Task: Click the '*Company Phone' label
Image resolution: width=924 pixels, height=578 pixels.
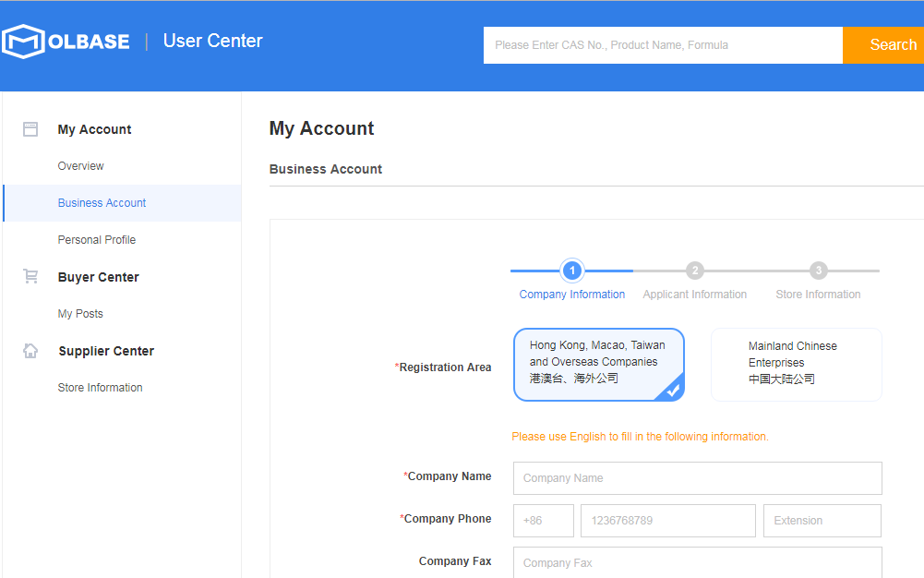Action: [446, 519]
